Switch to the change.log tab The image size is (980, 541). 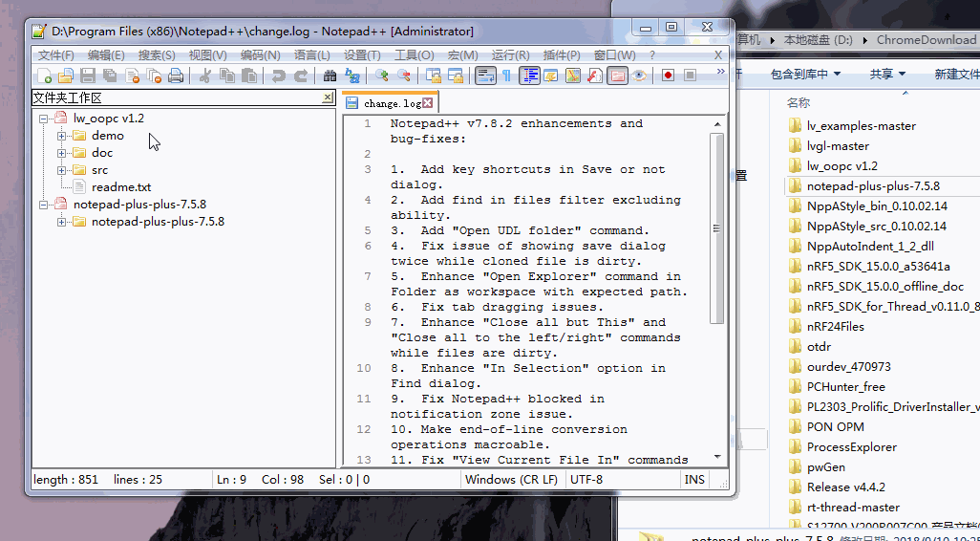point(393,103)
